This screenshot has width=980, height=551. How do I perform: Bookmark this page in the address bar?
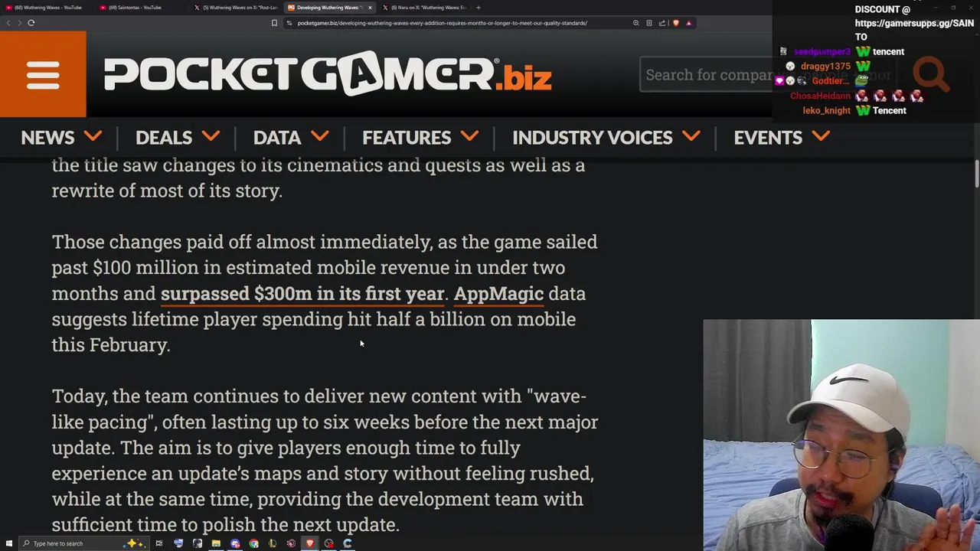(274, 23)
